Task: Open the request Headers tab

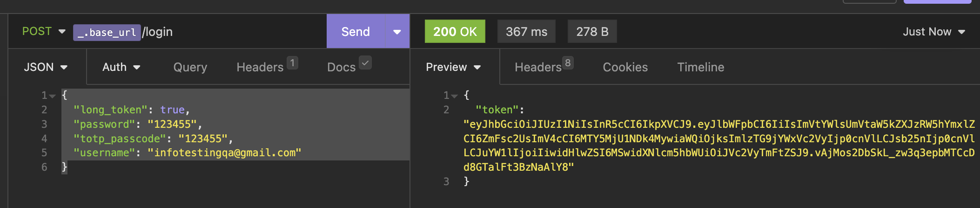Action: click(261, 67)
